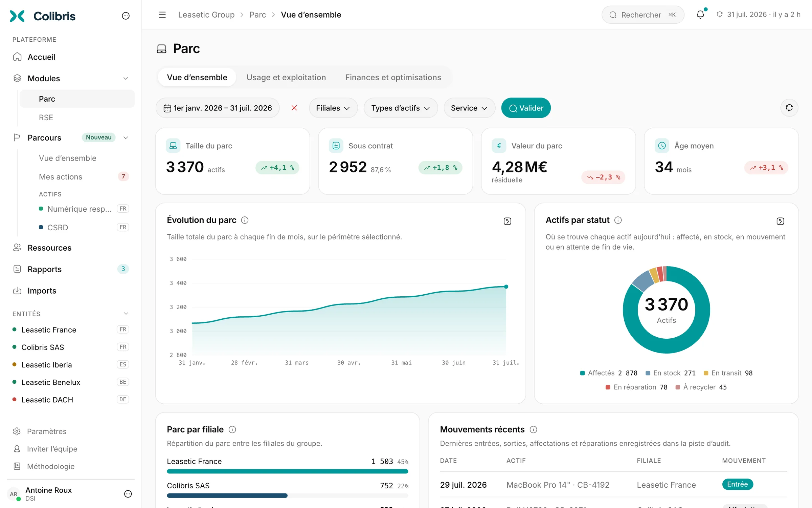This screenshot has height=508, width=812.
Task: Show info for Mouvements récents
Action: pos(533,429)
